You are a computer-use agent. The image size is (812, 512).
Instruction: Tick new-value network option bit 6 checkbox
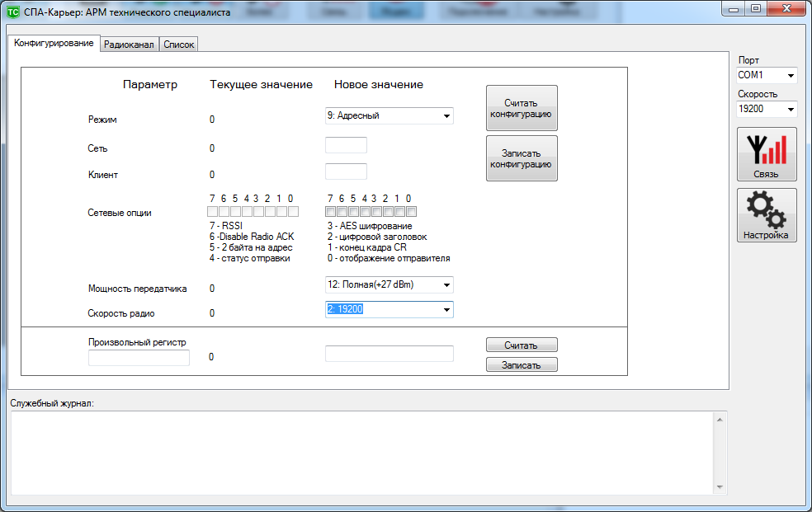(x=342, y=212)
